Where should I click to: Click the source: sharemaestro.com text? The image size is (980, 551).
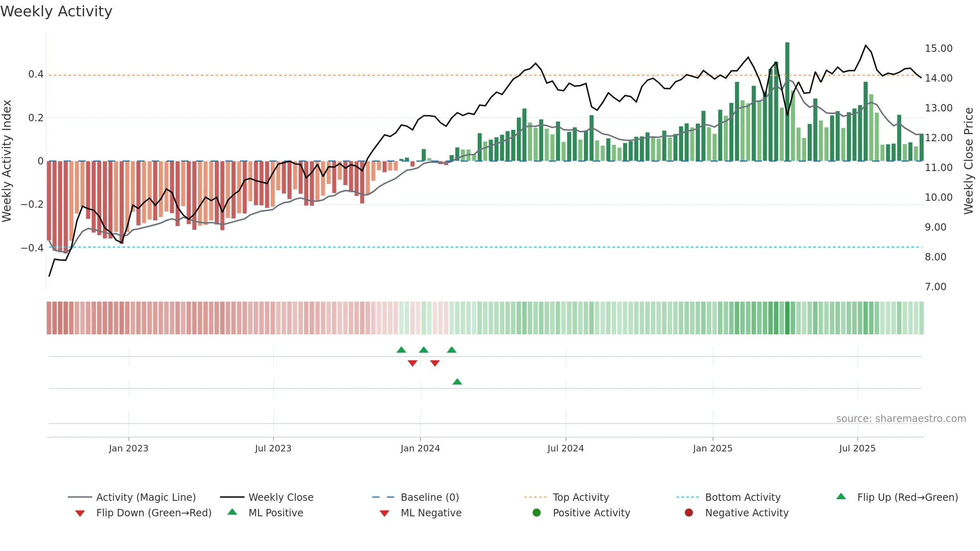pos(901,418)
